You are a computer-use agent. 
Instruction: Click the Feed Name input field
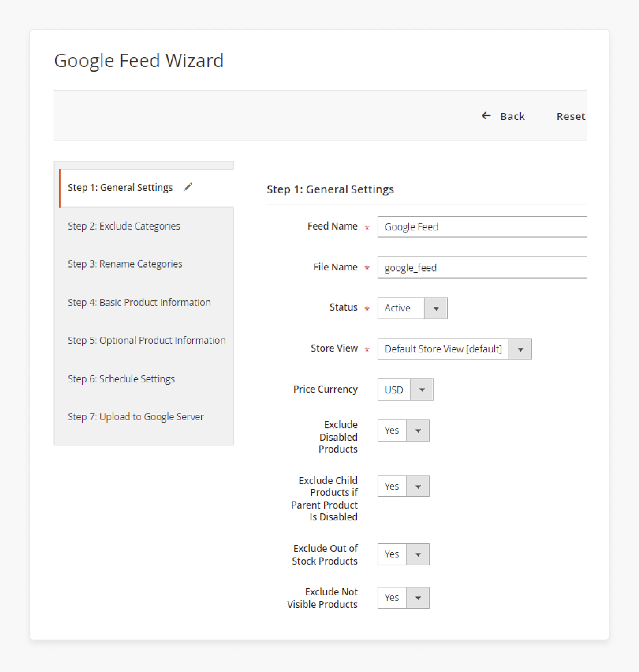pyautogui.click(x=482, y=227)
